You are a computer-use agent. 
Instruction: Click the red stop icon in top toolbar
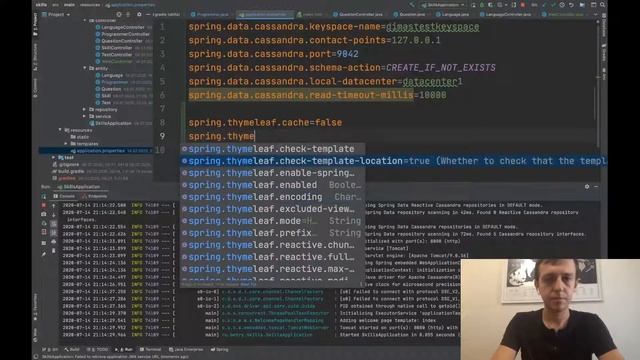pyautogui.click(x=522, y=5)
